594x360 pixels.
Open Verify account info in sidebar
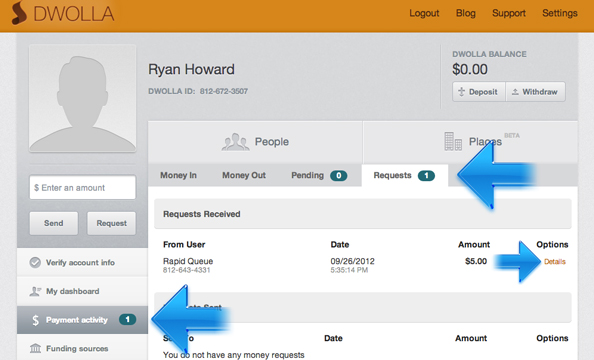[x=82, y=262]
